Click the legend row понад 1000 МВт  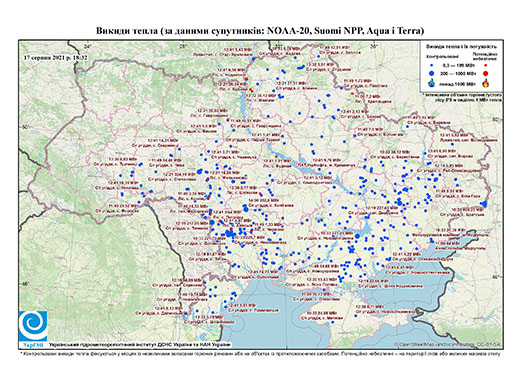[x=459, y=83]
